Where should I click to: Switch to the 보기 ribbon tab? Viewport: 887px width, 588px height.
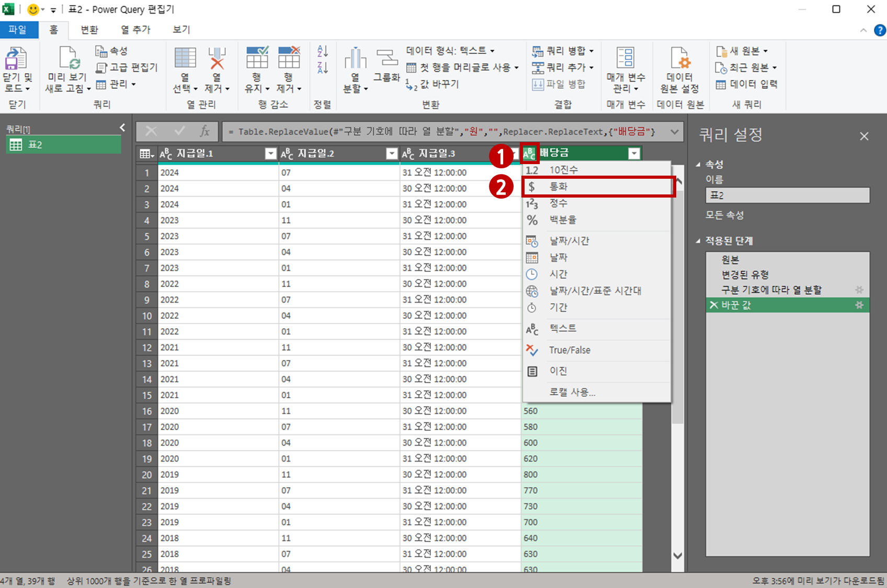181,30
